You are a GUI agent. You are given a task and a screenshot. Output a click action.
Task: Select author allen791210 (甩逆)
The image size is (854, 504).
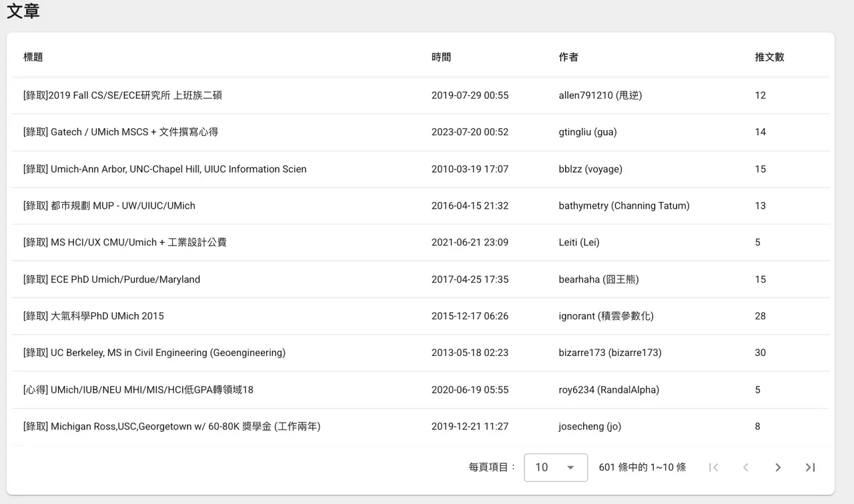pyautogui.click(x=600, y=95)
